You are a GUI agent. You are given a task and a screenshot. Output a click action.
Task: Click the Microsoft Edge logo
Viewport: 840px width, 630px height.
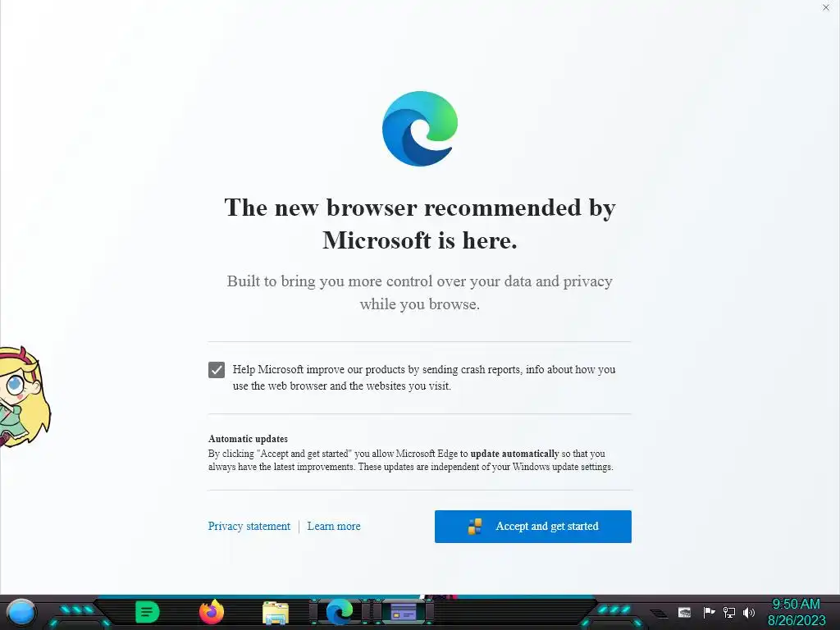(420, 129)
